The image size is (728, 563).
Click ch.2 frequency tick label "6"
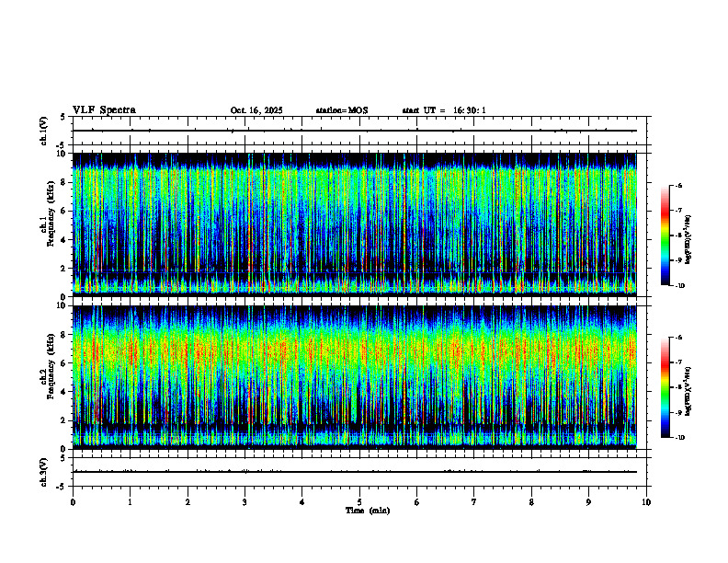[x=64, y=363]
